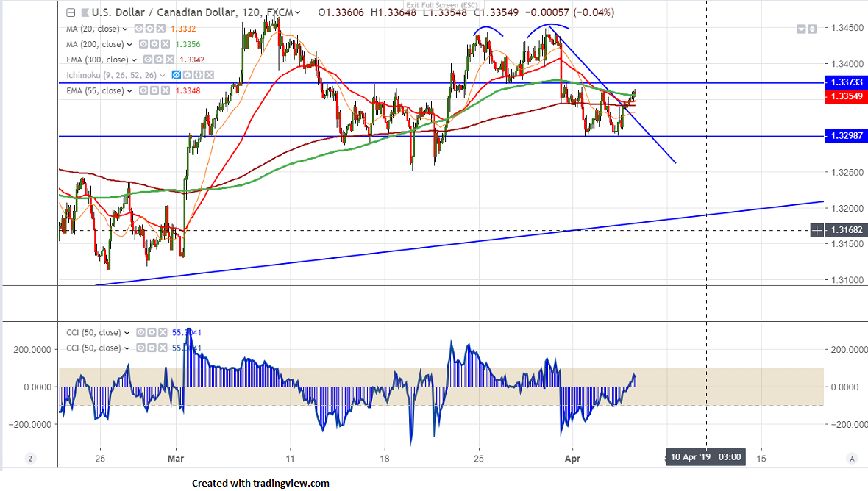The width and height of the screenshot is (868, 491).
Task: Open settings for EMA (55, close)
Action: 154,90
